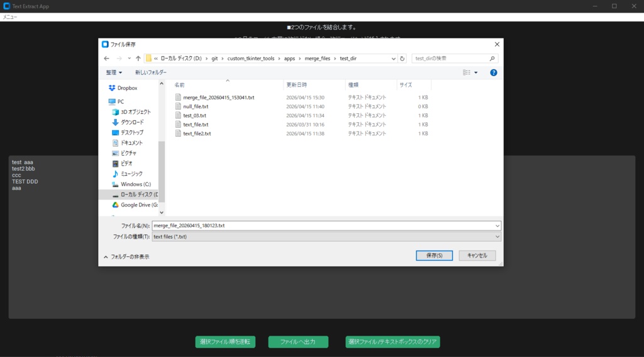Click the scroll down arrow in navigation pane
The width and height of the screenshot is (644, 357).
tap(162, 212)
